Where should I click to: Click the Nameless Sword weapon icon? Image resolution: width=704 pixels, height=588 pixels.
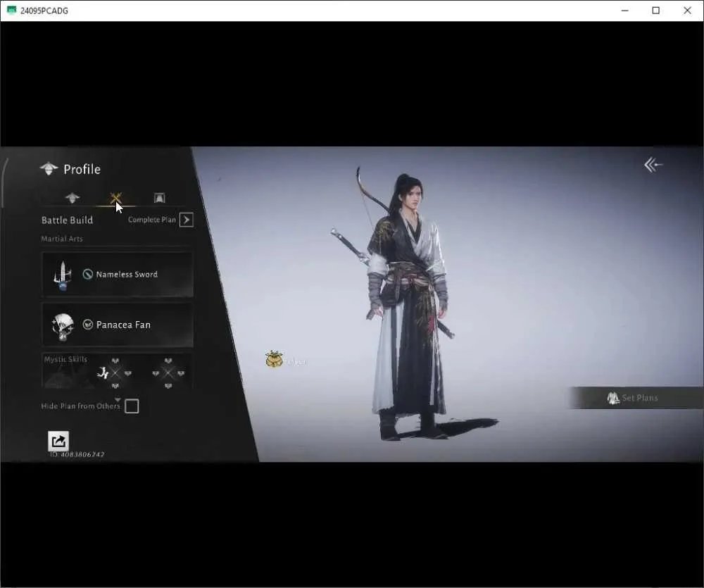[63, 275]
